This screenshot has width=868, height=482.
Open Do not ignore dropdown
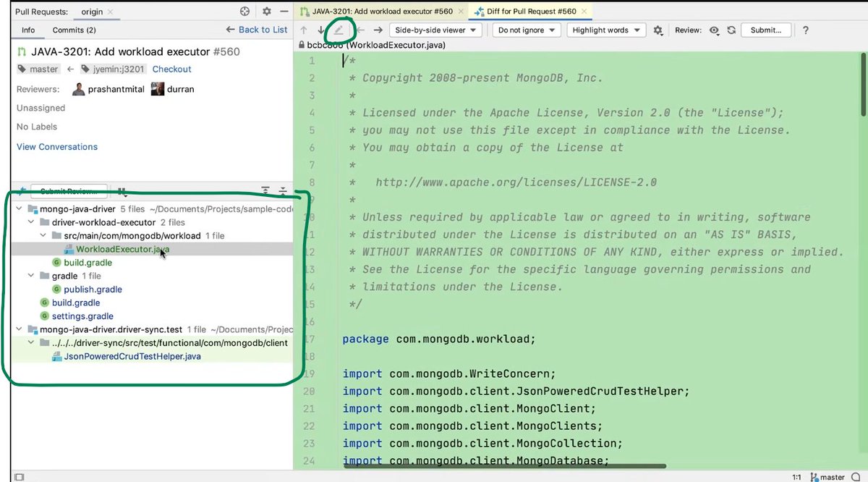pyautogui.click(x=527, y=30)
